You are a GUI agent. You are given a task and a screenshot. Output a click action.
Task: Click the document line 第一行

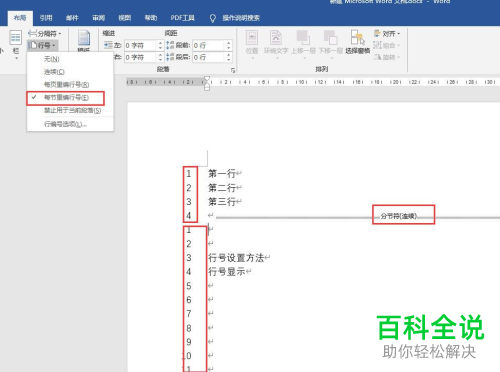[222, 174]
